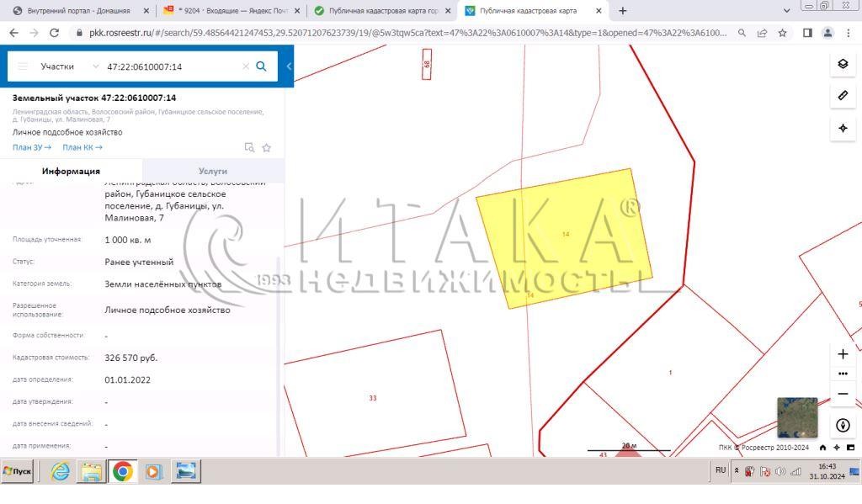
Task: Open the hamburger menu in the search bar
Action: (x=23, y=66)
